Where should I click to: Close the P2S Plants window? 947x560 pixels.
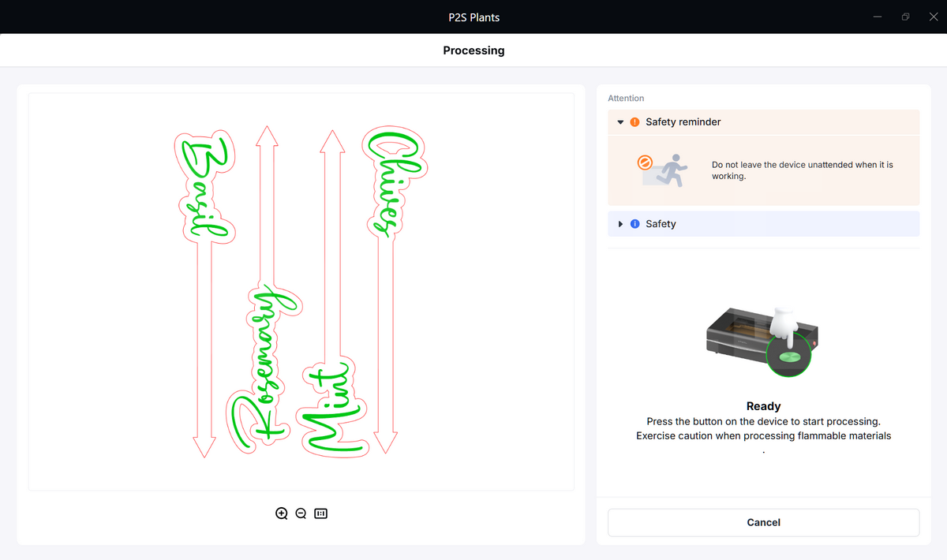point(933,17)
